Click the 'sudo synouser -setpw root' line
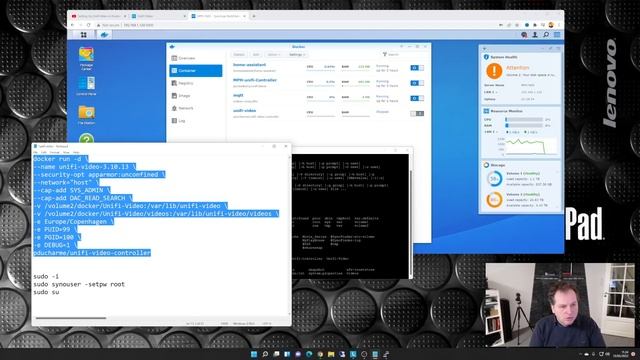The height and width of the screenshot is (360, 640). (79, 284)
